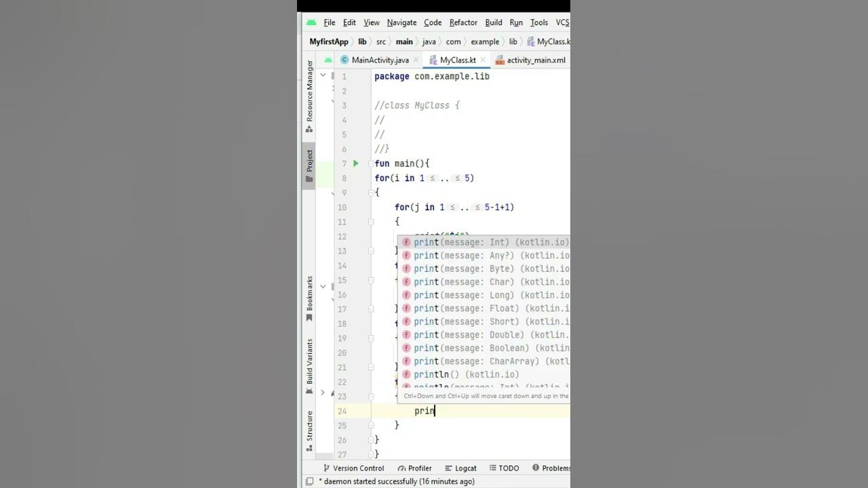
Task: Collapse the fun main() fold marker at line 7
Action: click(371, 163)
